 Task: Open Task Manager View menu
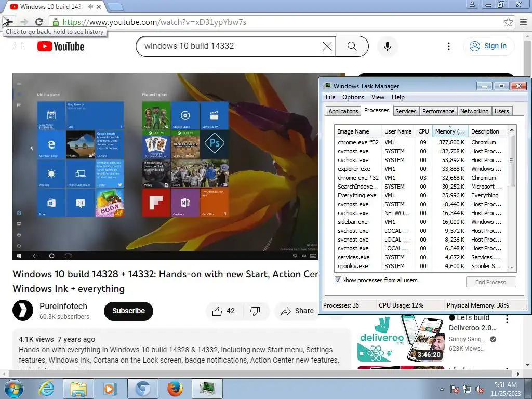coord(378,97)
